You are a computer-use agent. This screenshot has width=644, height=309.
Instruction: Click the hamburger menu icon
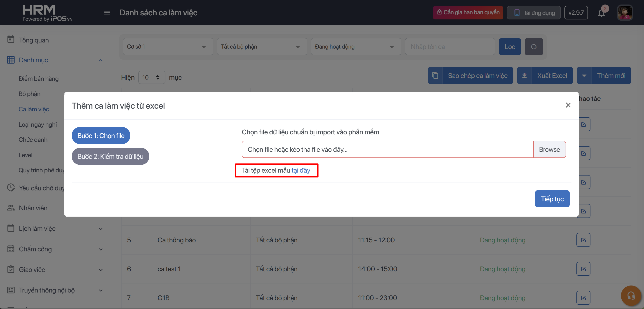coord(107,13)
